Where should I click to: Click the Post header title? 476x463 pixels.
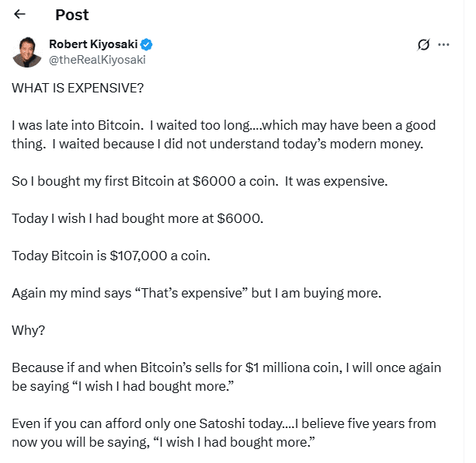[x=71, y=15]
